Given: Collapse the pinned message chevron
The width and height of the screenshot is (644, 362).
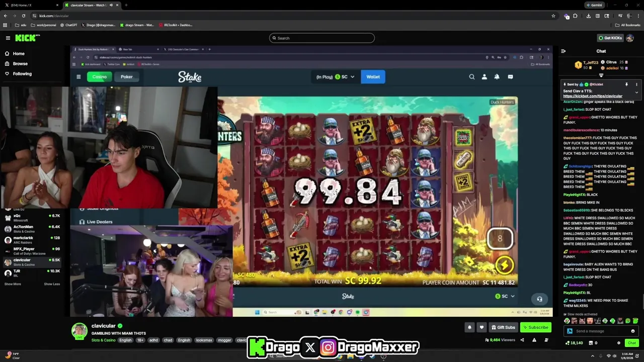Looking at the screenshot, I should [636, 93].
